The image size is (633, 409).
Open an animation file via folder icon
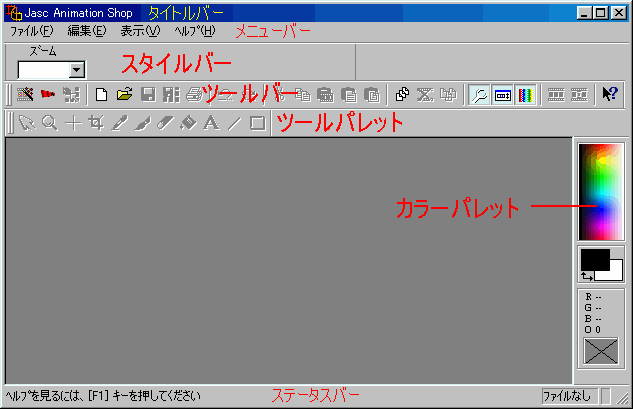point(124,95)
